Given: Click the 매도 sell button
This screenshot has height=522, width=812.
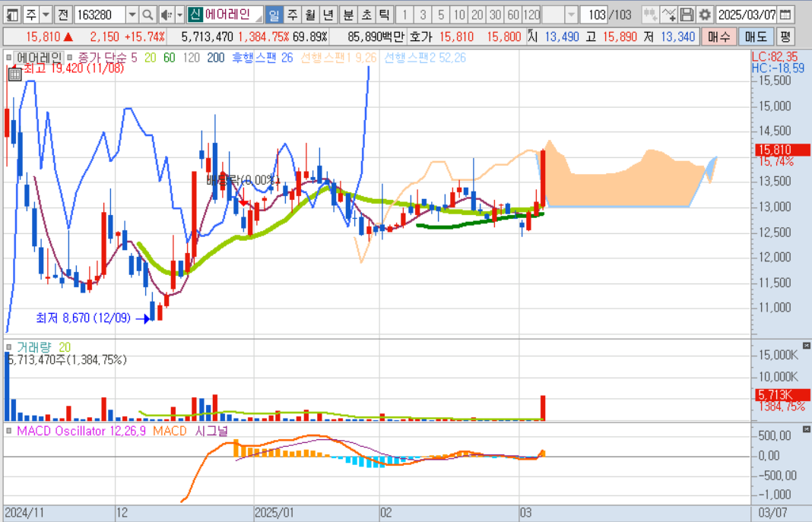Looking at the screenshot, I should [756, 36].
